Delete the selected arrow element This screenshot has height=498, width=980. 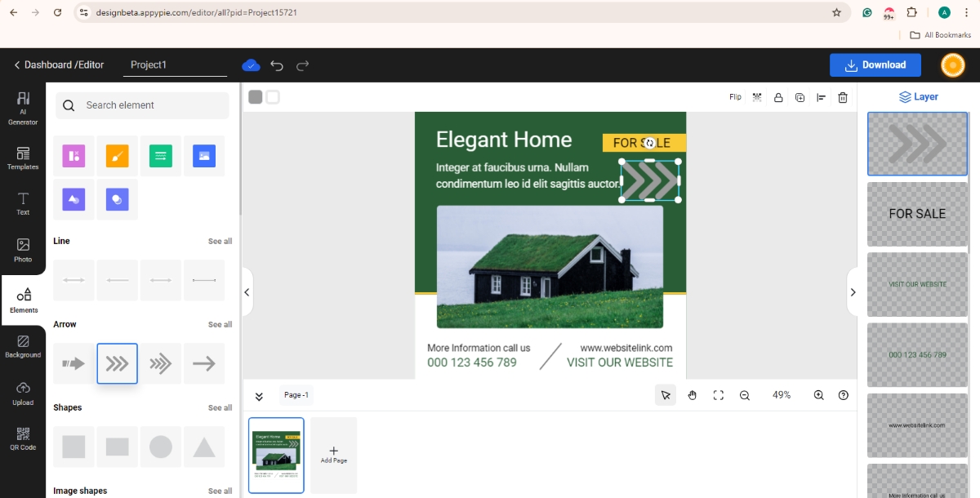[x=842, y=97]
